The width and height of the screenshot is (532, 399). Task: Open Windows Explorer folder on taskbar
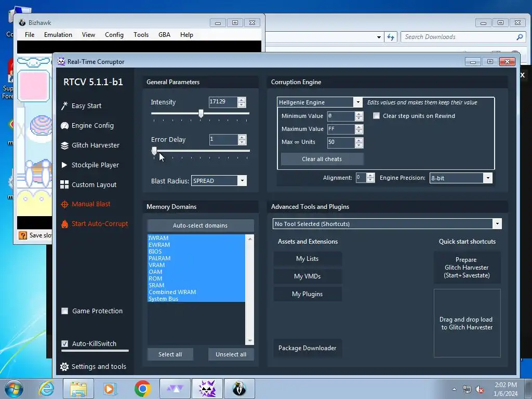78,389
